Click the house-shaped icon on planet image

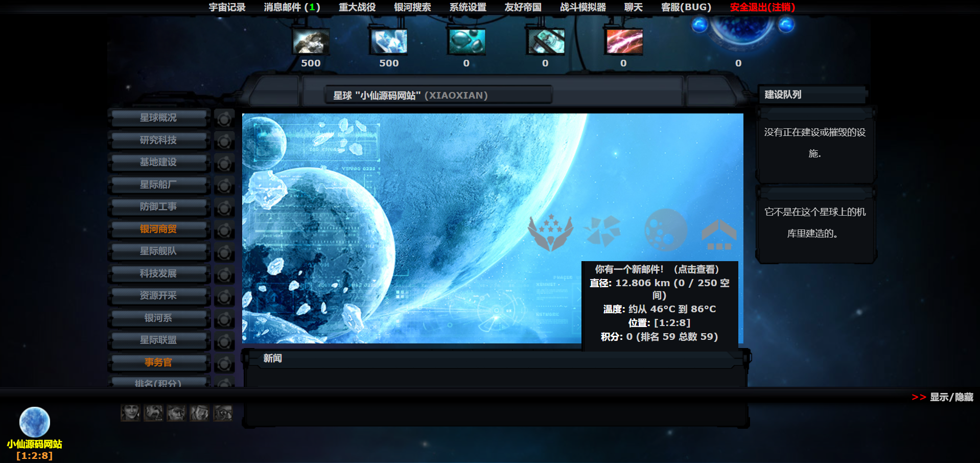(x=719, y=235)
